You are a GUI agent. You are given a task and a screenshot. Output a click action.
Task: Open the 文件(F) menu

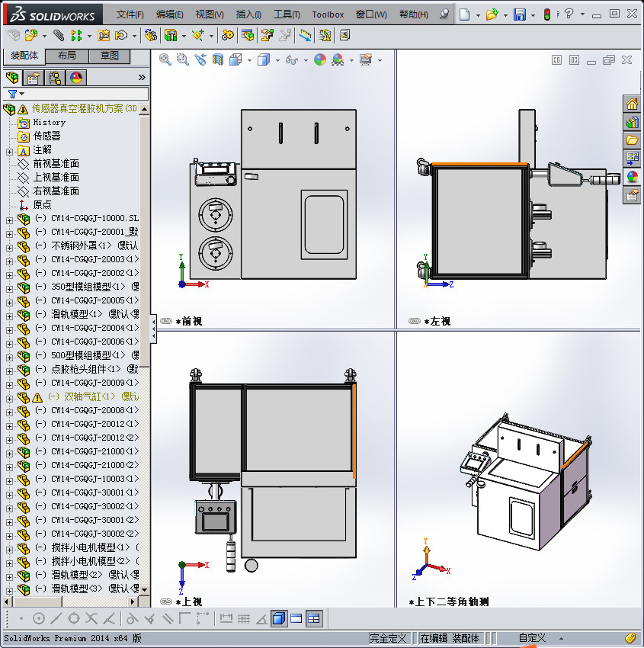[130, 14]
